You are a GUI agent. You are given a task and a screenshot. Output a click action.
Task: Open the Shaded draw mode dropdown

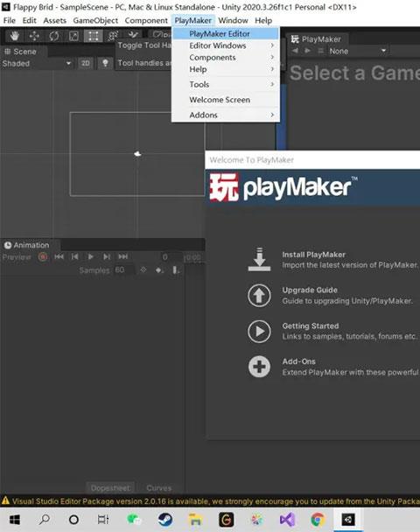pos(37,64)
